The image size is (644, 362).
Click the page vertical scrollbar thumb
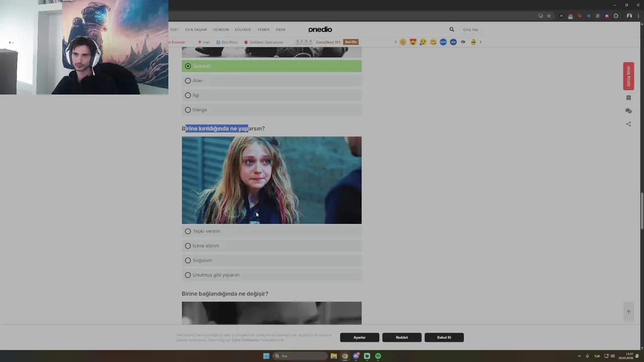tap(641, 210)
